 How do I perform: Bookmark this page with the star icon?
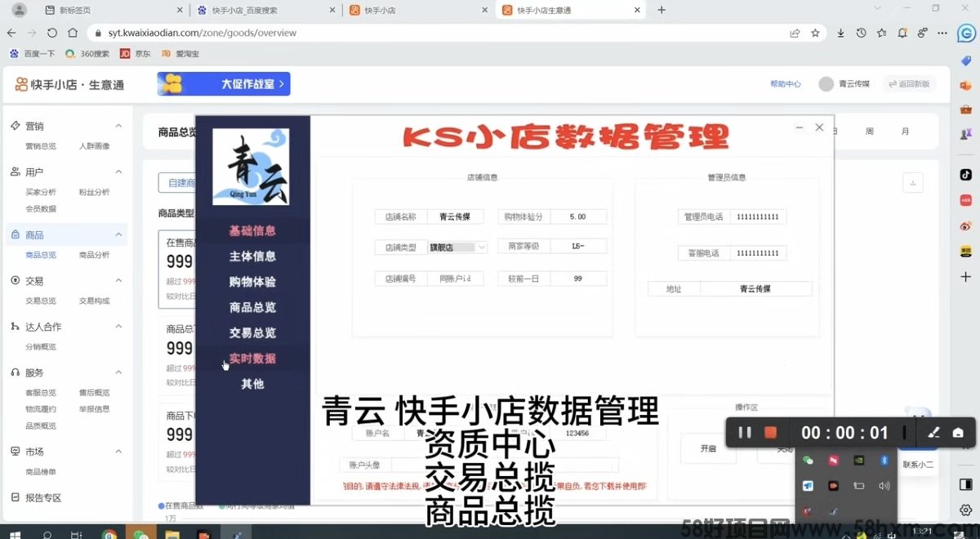click(815, 33)
